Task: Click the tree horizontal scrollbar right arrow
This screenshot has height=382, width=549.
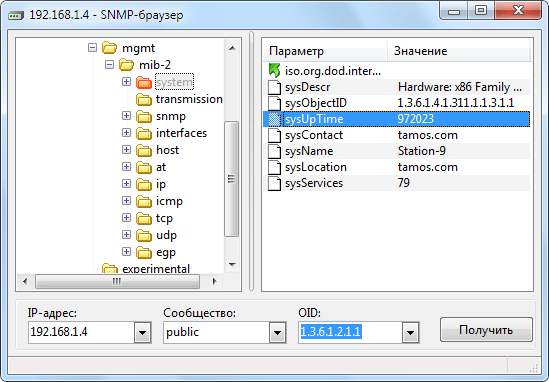Action: point(215,282)
